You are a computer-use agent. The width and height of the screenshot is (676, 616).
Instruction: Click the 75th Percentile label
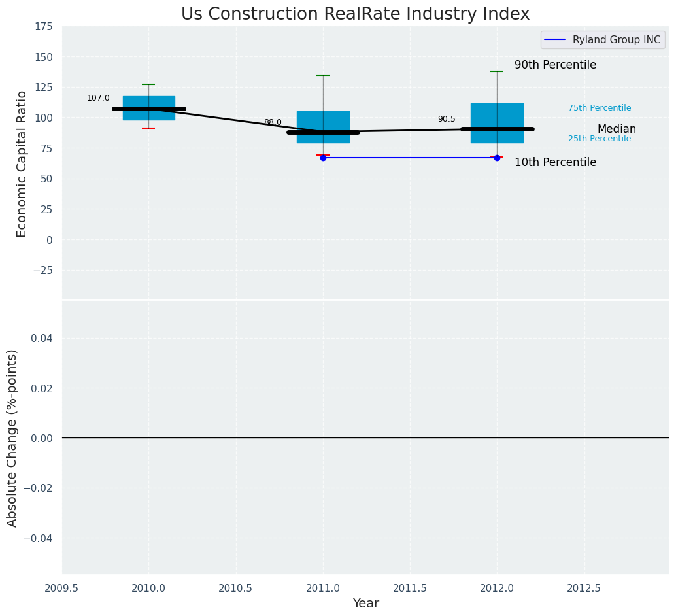600,108
